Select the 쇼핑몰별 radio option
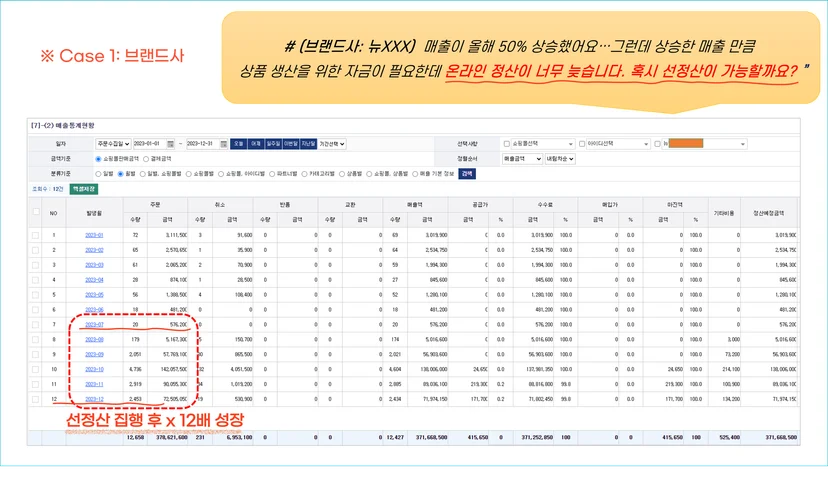Image resolution: width=828 pixels, height=485 pixels. [189, 174]
